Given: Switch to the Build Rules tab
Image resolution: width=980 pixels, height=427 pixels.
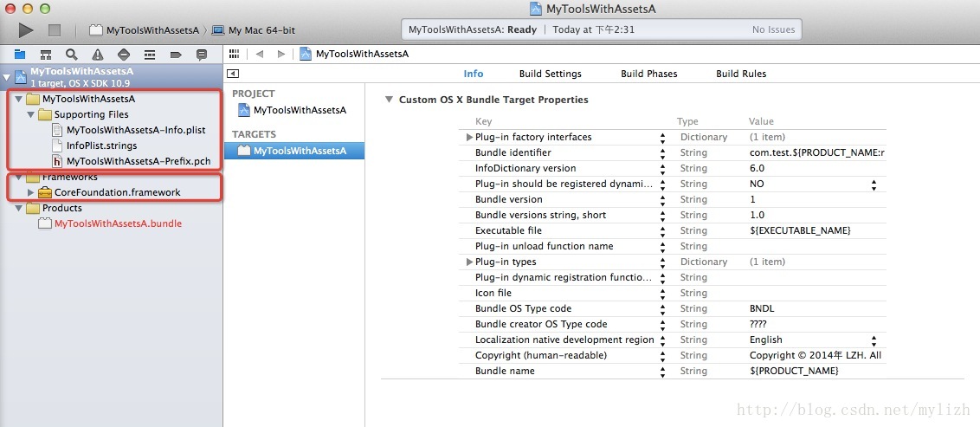Looking at the screenshot, I should (x=740, y=74).
